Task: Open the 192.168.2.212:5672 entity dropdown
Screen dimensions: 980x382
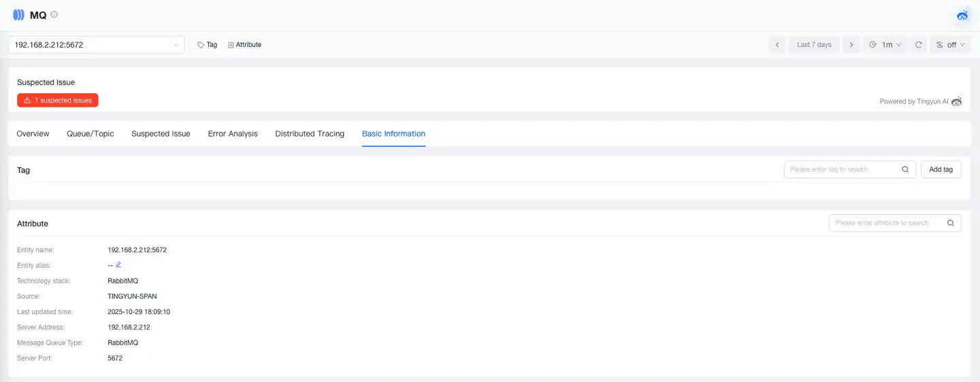Action: tap(96, 45)
